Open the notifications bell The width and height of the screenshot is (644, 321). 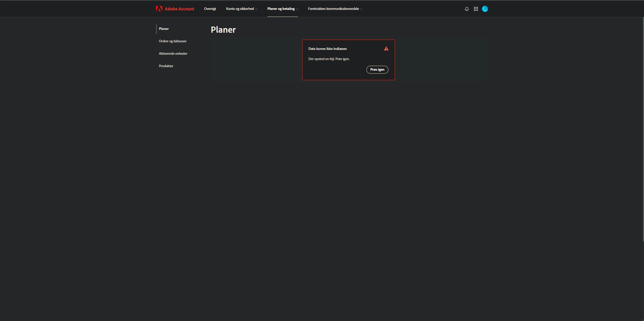[x=467, y=9]
